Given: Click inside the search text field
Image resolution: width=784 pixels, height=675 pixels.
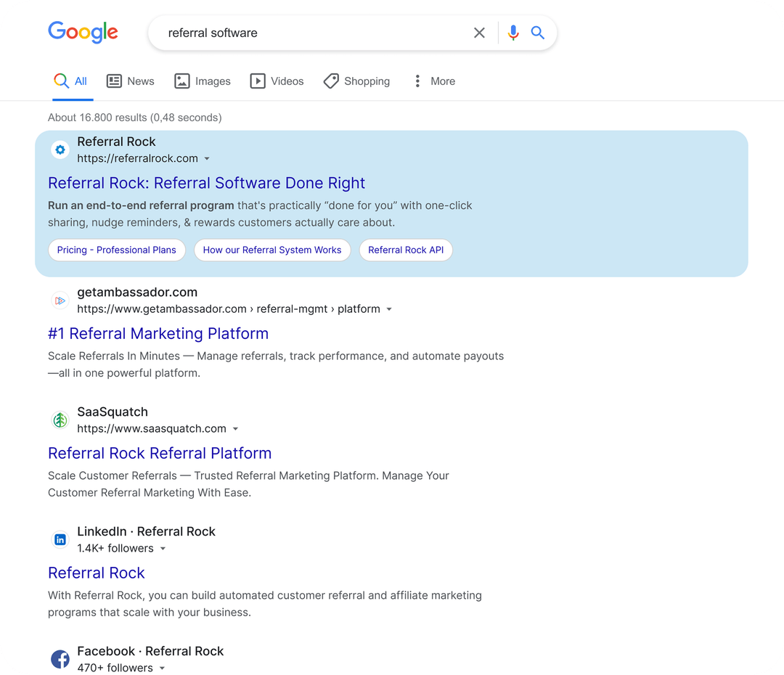Looking at the screenshot, I should (312, 33).
